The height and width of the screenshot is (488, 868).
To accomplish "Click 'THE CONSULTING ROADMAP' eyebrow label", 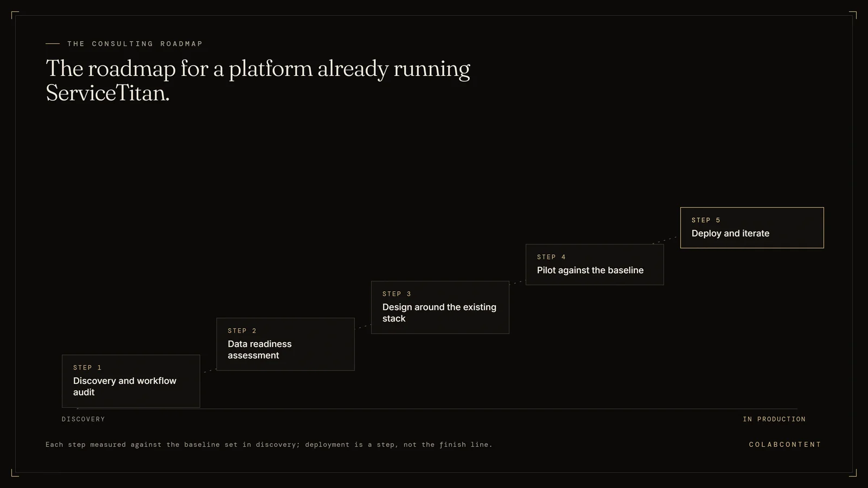I will (x=135, y=44).
